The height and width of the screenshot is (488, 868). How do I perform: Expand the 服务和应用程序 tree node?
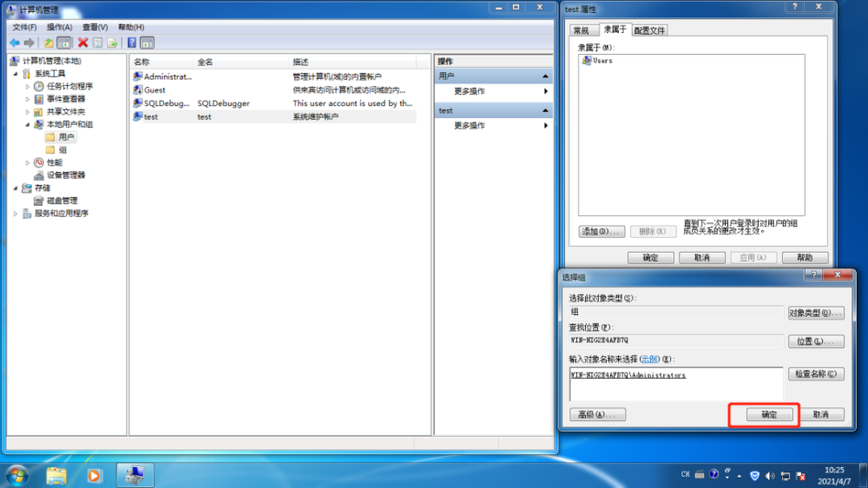16,214
